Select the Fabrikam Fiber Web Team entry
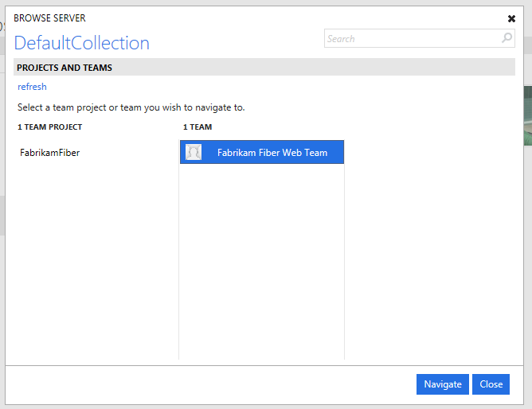 click(272, 153)
